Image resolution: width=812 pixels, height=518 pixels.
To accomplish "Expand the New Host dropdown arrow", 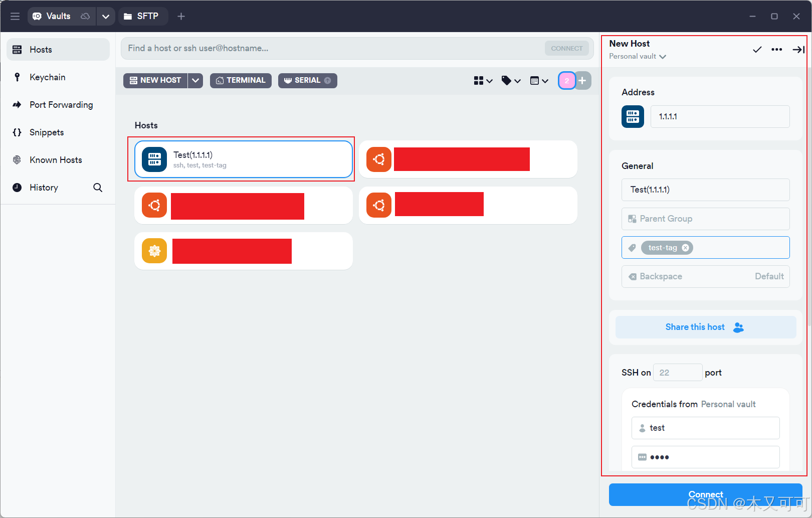I will [195, 80].
